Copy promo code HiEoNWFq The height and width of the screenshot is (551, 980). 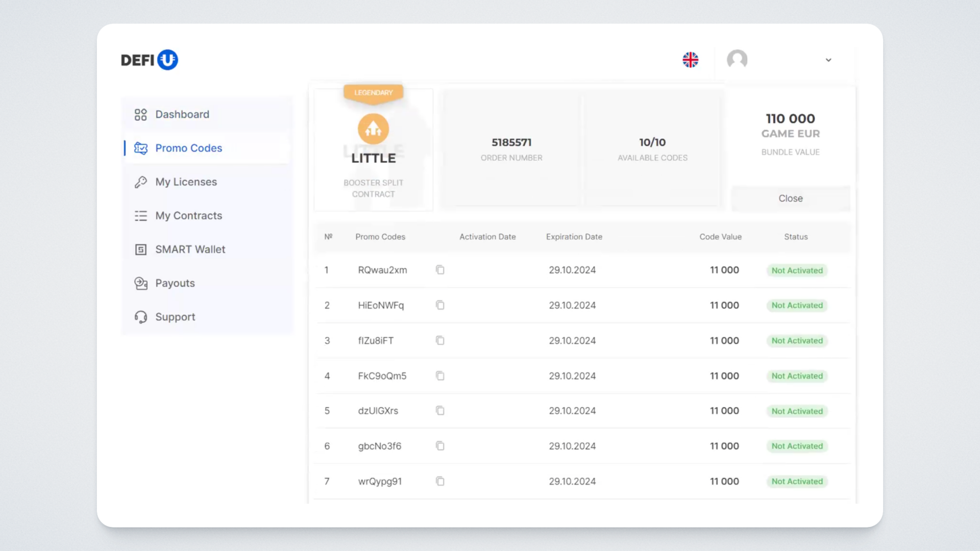440,305
